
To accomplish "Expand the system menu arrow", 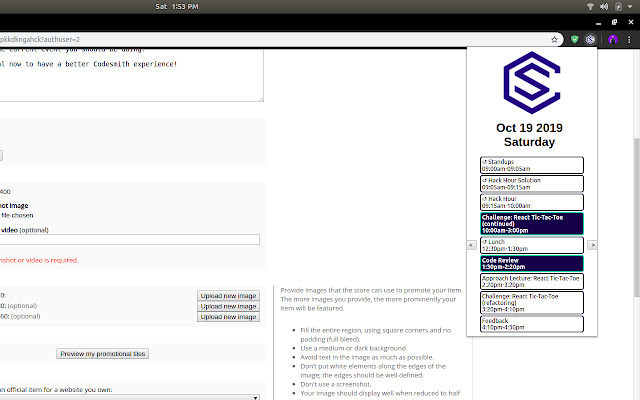I will pyautogui.click(x=630, y=7).
